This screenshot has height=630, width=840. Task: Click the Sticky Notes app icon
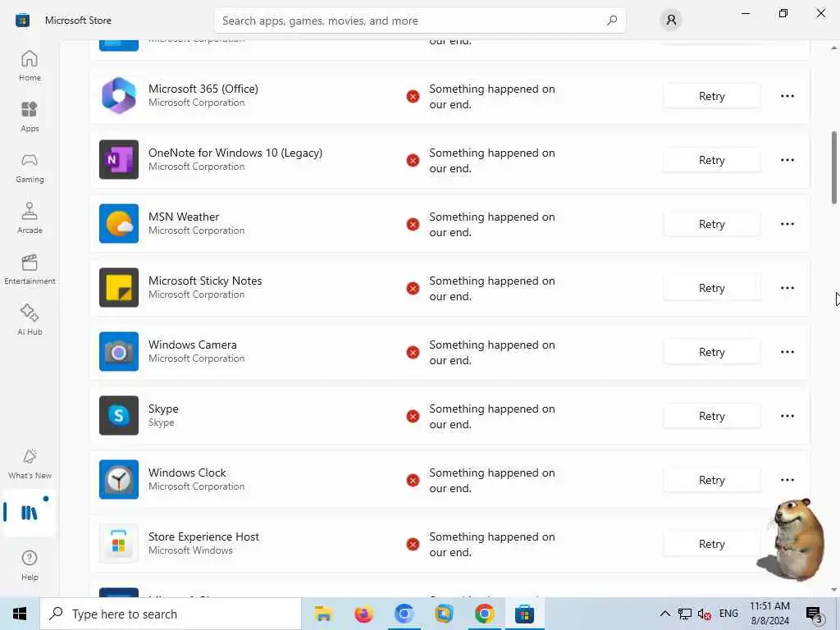[119, 288]
